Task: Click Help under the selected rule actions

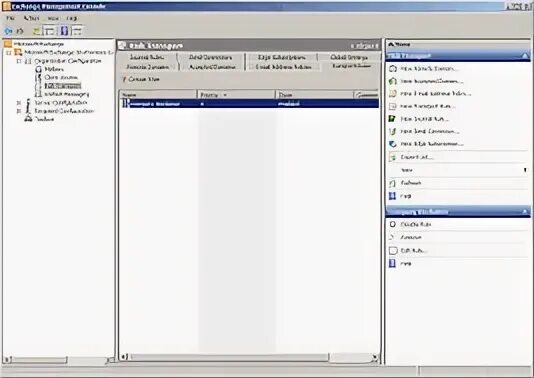Action: [406, 264]
